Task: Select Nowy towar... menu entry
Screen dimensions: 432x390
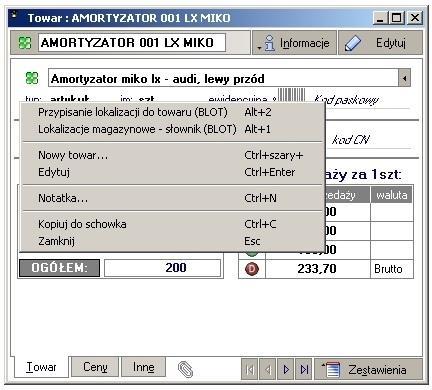Action: pyautogui.click(x=173, y=155)
